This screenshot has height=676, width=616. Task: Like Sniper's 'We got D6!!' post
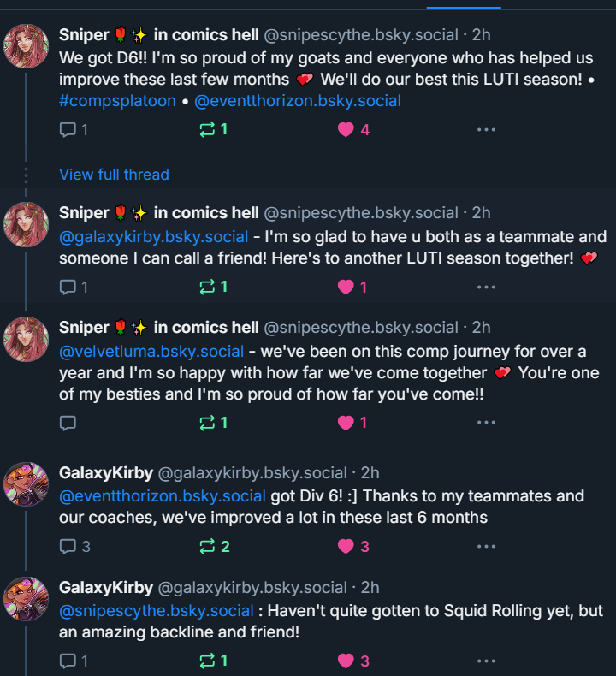pos(346,130)
